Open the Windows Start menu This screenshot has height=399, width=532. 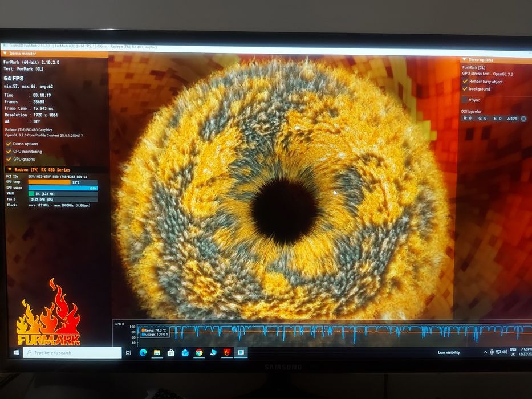click(16, 352)
